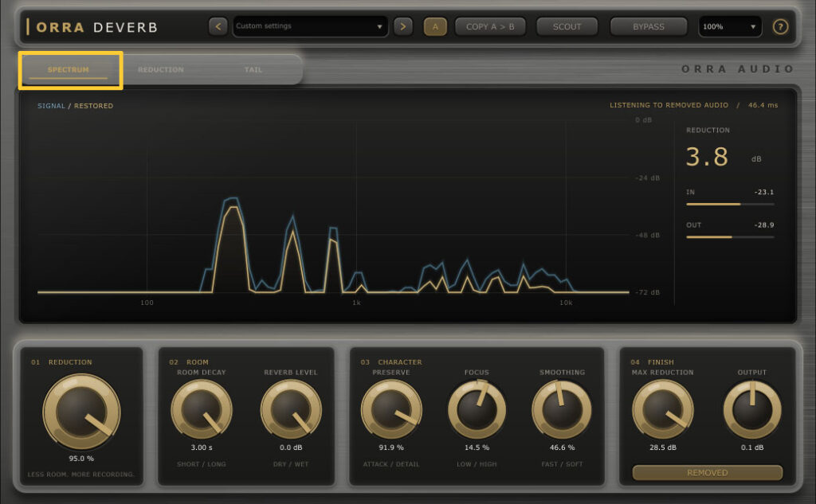The width and height of the screenshot is (816, 504).
Task: Go to the next preset arrow
Action: [402, 26]
